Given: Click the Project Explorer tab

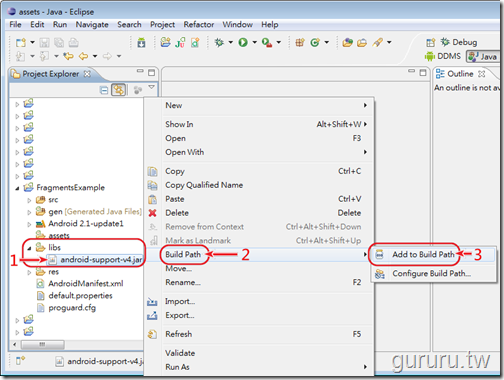Looking at the screenshot, I should tap(51, 74).
